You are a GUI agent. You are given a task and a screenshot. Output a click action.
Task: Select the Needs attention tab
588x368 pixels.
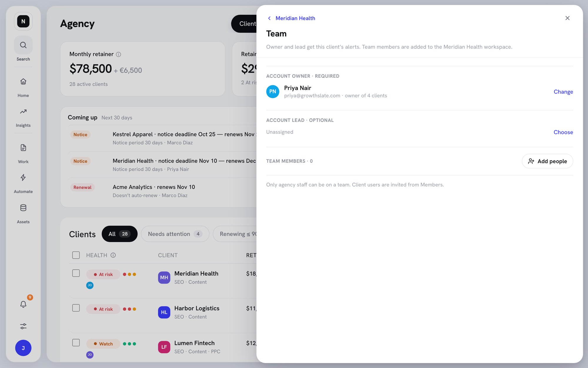coord(175,234)
